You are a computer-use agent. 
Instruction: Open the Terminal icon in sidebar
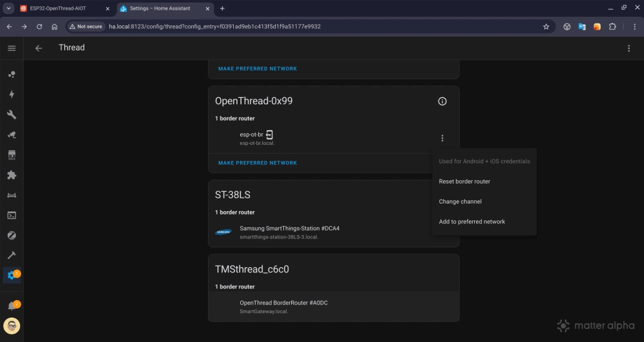tap(12, 215)
